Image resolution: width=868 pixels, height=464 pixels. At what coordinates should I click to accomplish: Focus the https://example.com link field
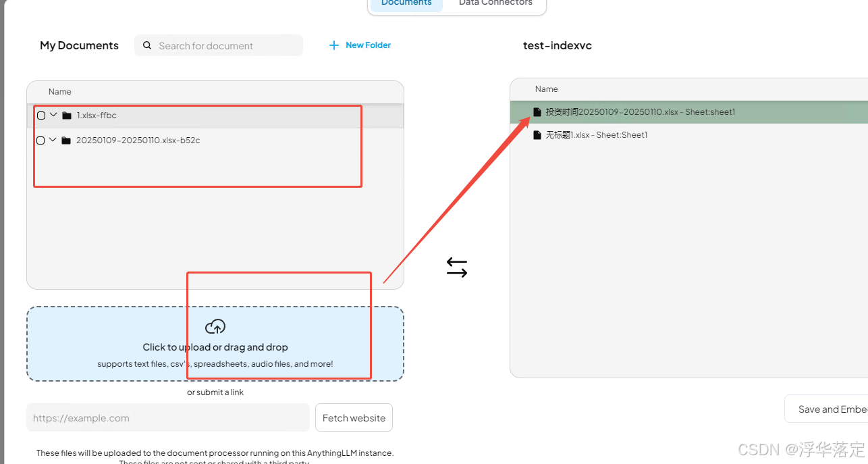(168, 418)
